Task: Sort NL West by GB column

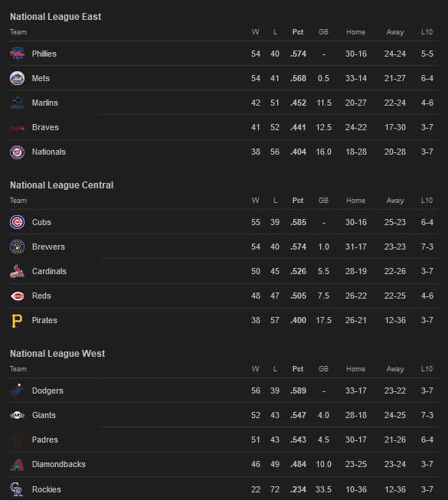Action: (323, 368)
